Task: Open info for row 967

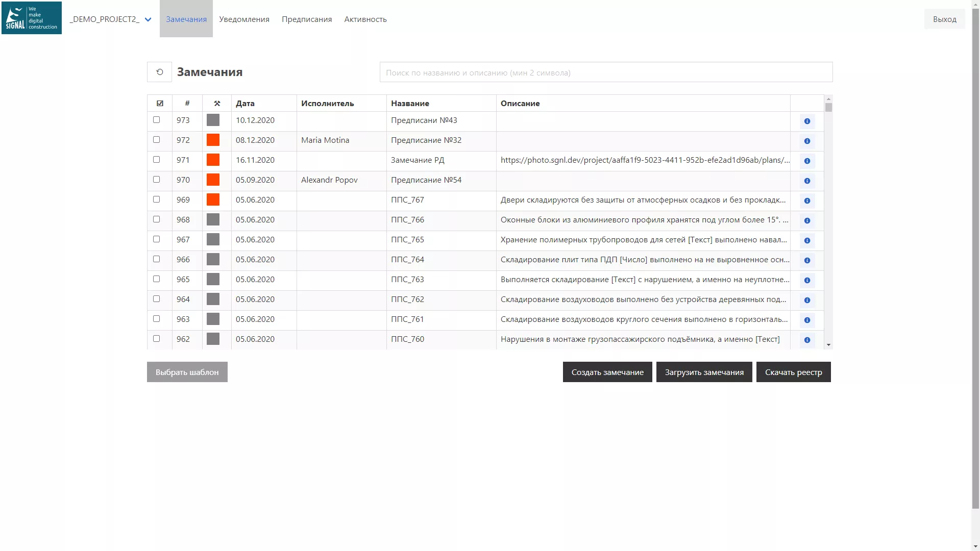Action: point(807,241)
